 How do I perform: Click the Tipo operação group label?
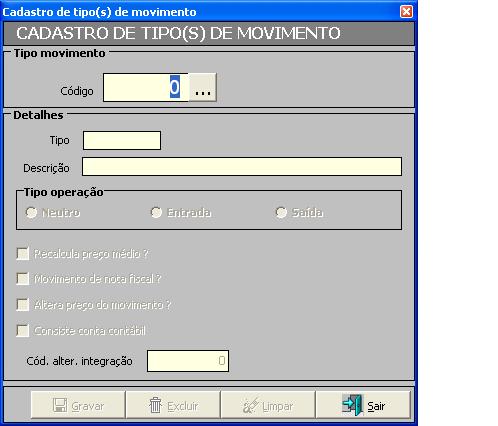pos(63,192)
